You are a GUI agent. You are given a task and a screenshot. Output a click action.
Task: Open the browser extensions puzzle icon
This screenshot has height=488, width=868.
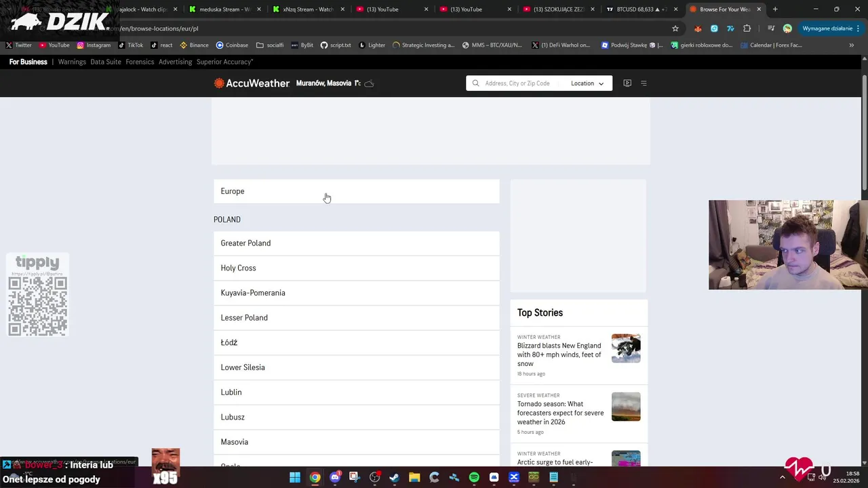pos(747,28)
